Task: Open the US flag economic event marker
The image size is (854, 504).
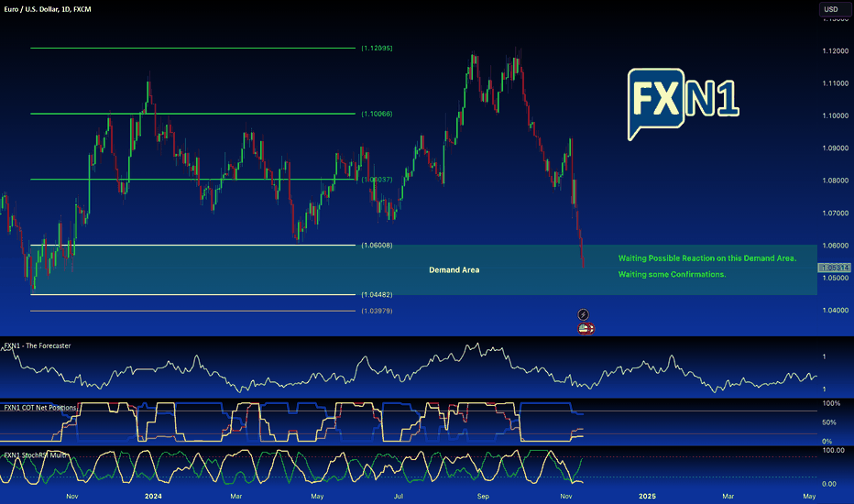Action: point(585,329)
